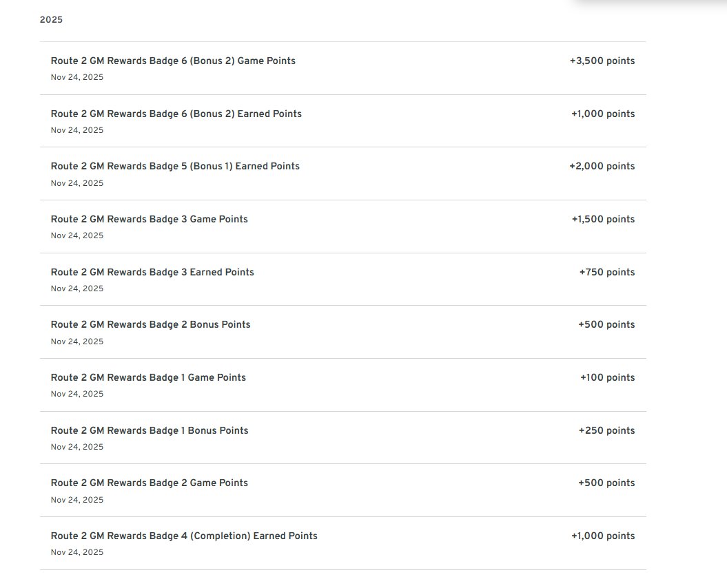Select 'Badge 6 (Bonus 2) Game Points' title
This screenshot has height=588, width=727.
click(x=173, y=61)
